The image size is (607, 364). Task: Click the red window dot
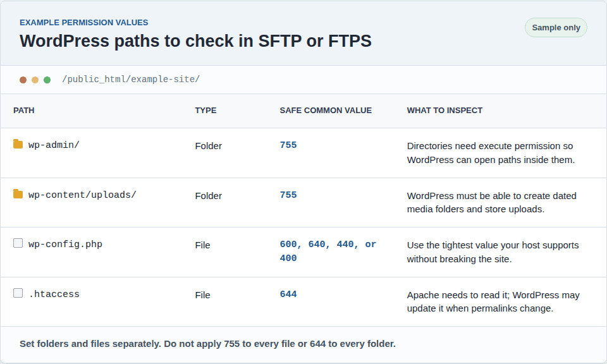(x=23, y=80)
